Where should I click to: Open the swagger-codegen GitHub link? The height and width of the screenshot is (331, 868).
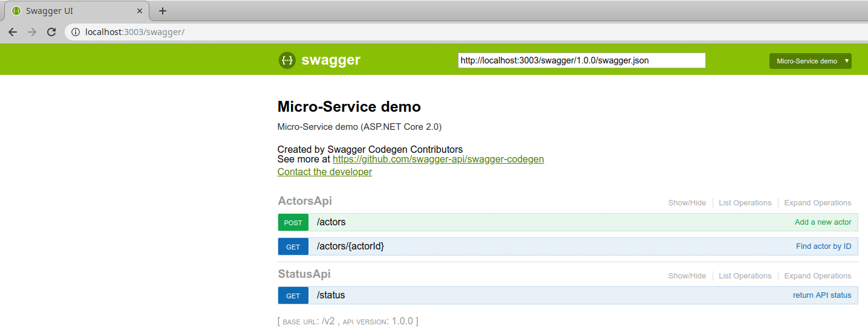coord(438,159)
